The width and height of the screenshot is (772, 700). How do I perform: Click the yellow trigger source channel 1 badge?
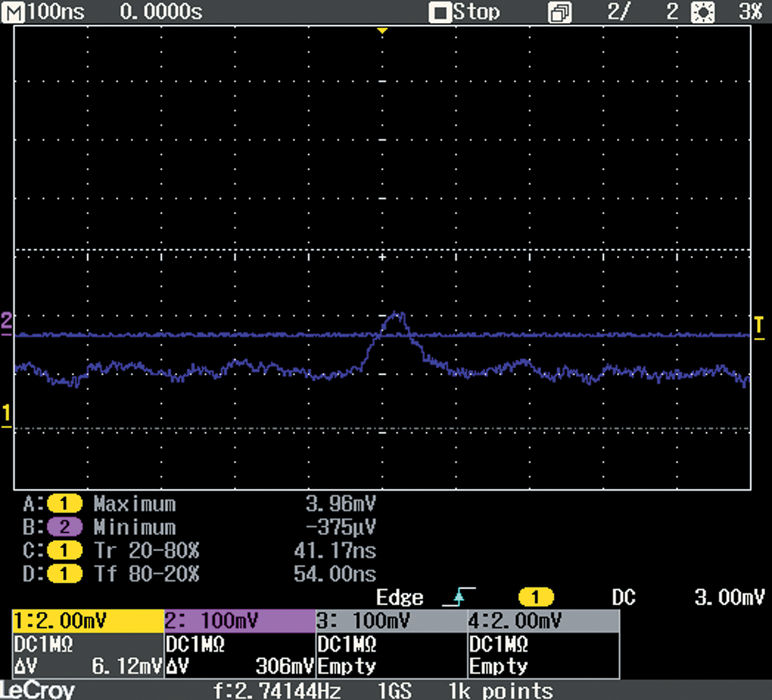[x=535, y=598]
